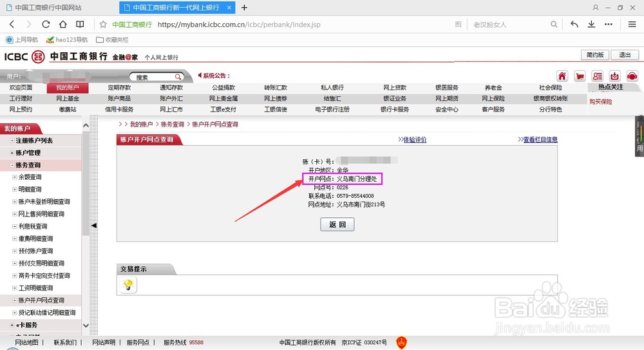Image resolution: width=644 pixels, height=350 pixels.
Task: Click the 服务网点 footer link
Action: (138, 343)
